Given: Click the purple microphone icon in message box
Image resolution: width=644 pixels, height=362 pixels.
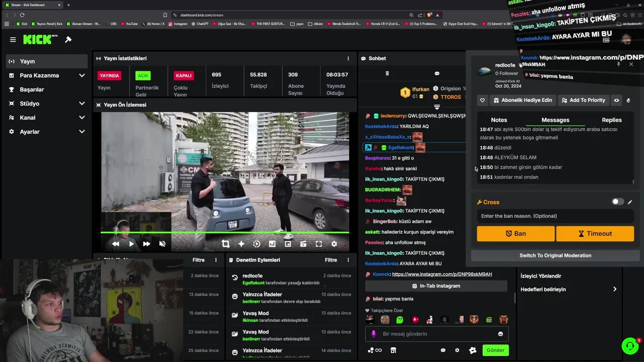Looking at the screenshot, I should [x=373, y=334].
